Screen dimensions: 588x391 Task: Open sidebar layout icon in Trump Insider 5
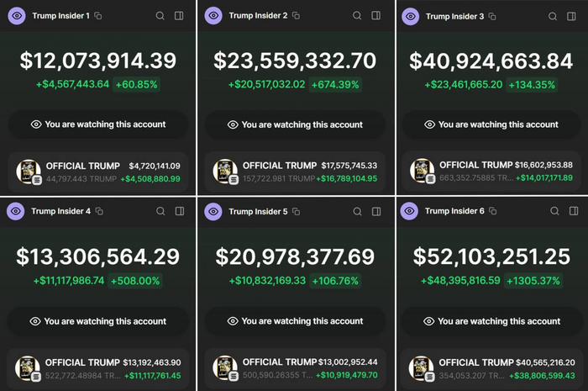pyautogui.click(x=376, y=211)
